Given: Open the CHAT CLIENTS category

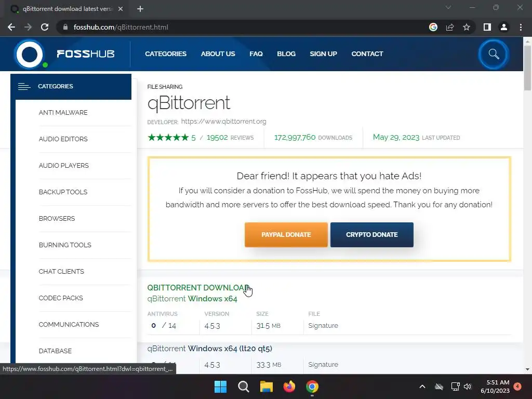Looking at the screenshot, I should pos(61,271).
